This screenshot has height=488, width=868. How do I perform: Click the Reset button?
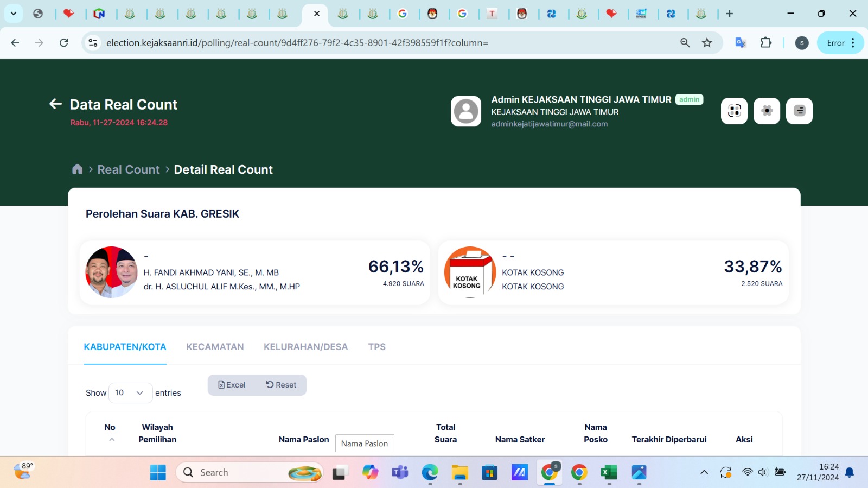pyautogui.click(x=281, y=385)
